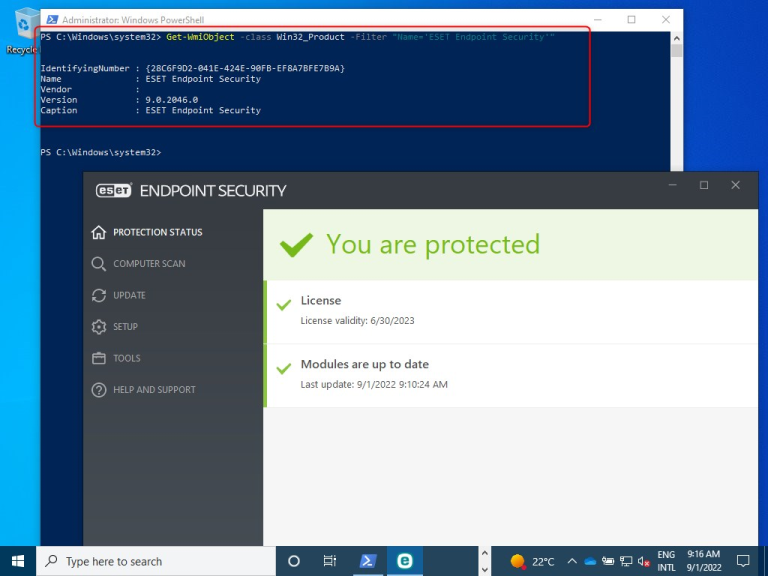Close the ESET Endpoint Security window

pos(735,185)
